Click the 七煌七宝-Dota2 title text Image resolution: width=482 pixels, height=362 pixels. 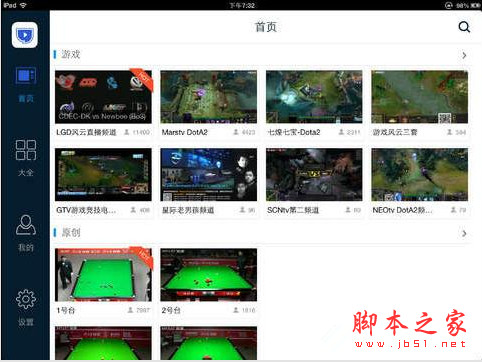[294, 132]
